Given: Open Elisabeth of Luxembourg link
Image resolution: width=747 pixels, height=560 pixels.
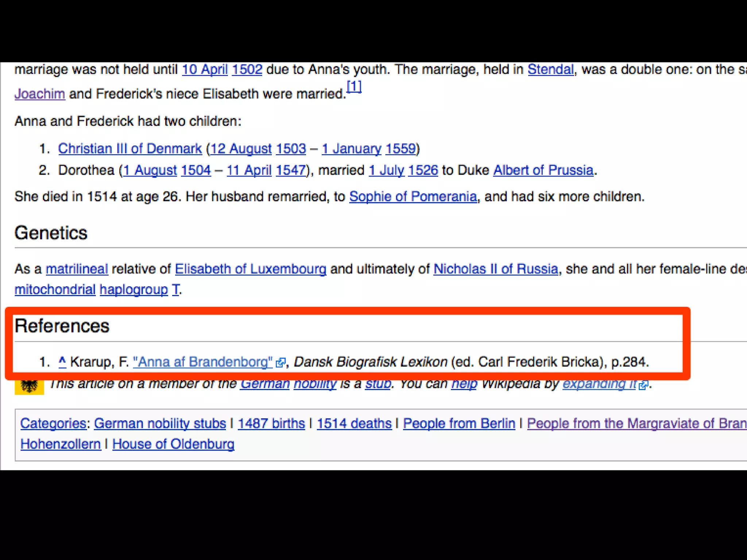Looking at the screenshot, I should click(x=251, y=269).
